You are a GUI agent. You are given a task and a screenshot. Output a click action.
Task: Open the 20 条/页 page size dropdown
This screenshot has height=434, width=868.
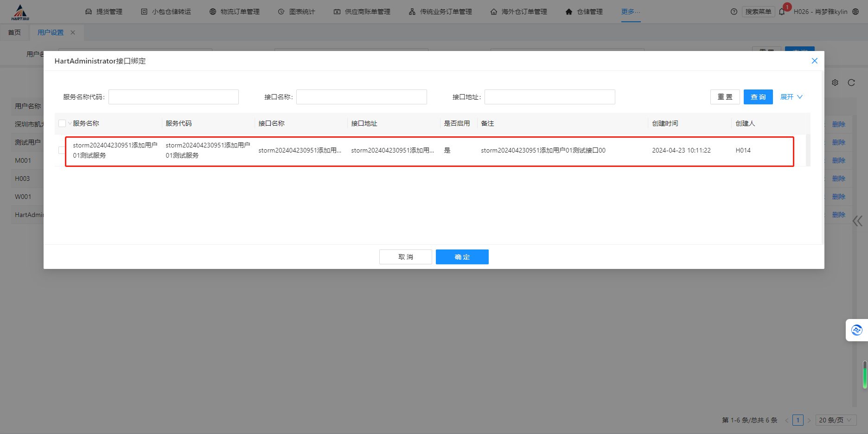835,420
